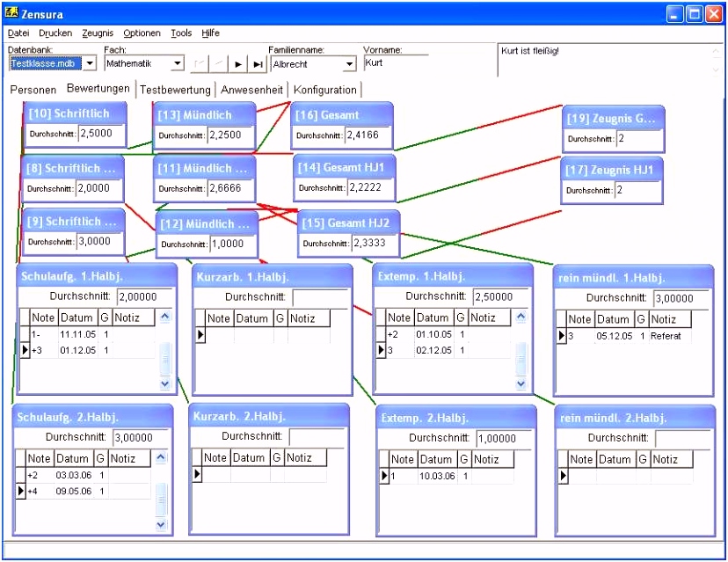Open the Optionen menu

pyautogui.click(x=142, y=33)
